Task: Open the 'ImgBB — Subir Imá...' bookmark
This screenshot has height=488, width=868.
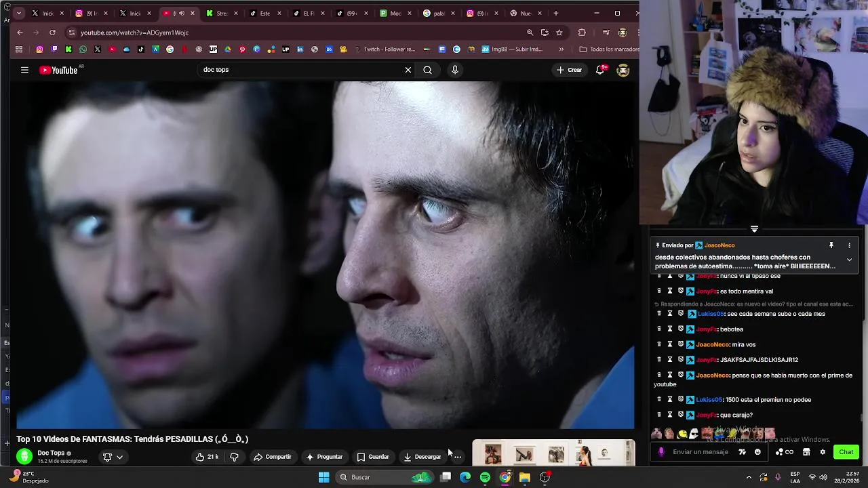Action: tap(513, 49)
